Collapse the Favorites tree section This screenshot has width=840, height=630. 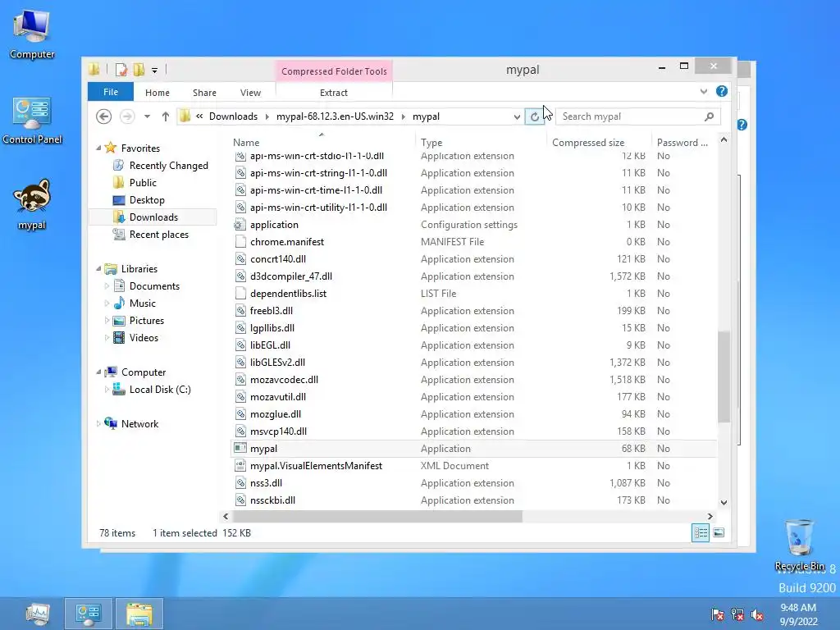(x=98, y=148)
